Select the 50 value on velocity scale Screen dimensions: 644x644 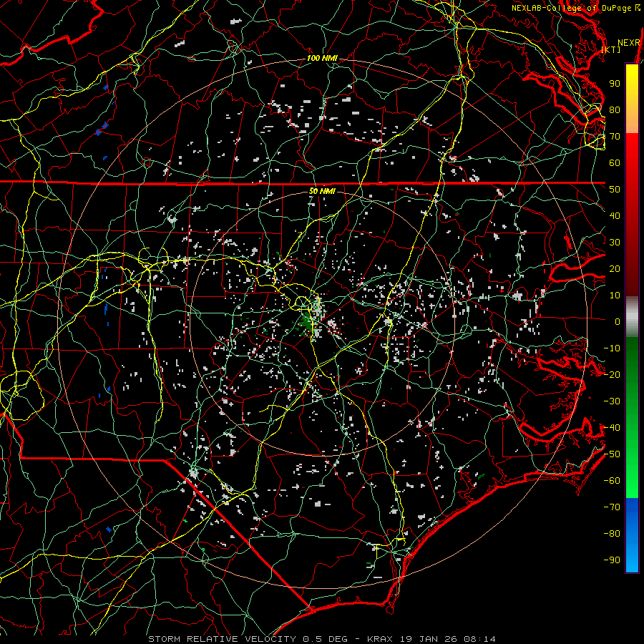point(615,190)
